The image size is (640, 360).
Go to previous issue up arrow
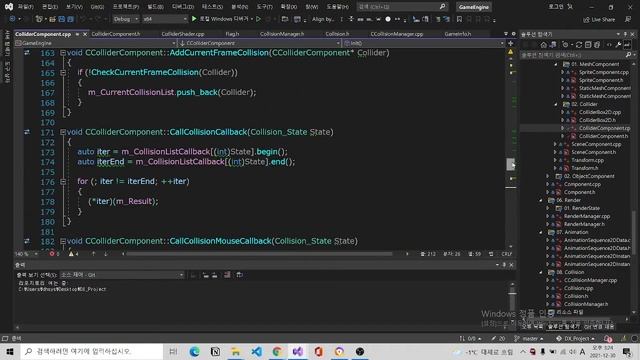pos(93,254)
